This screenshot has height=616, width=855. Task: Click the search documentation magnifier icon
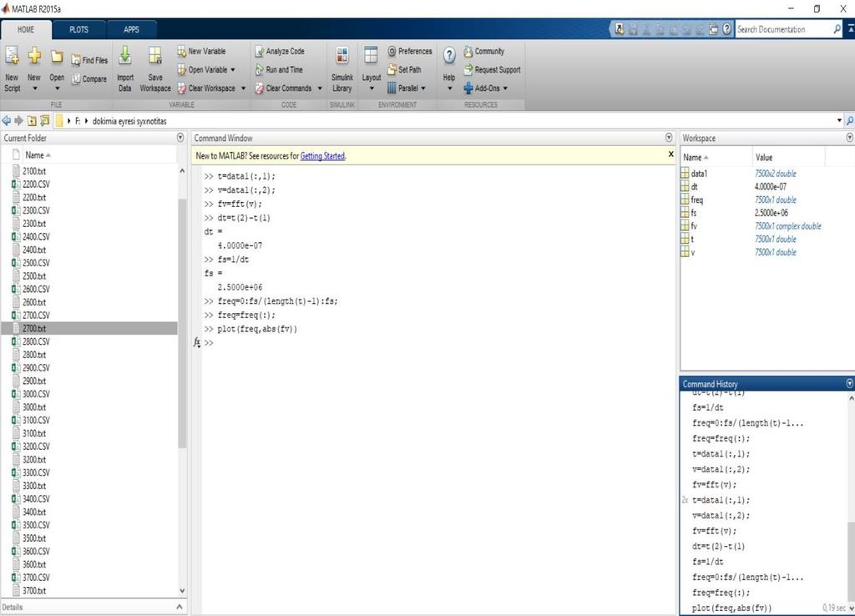[837, 29]
